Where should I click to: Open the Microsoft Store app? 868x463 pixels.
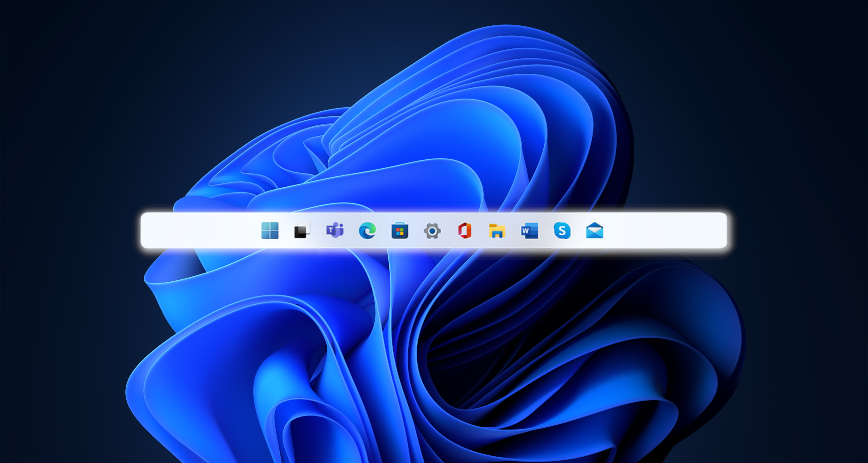tap(400, 231)
